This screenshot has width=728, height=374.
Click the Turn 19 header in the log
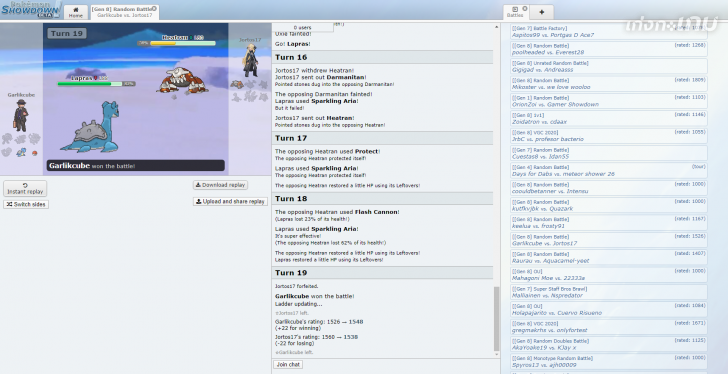coord(382,273)
